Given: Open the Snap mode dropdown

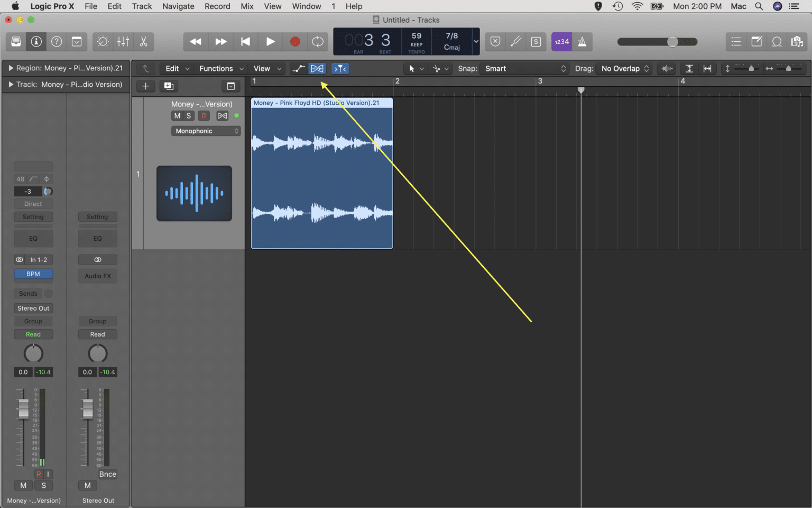Looking at the screenshot, I should tap(524, 68).
